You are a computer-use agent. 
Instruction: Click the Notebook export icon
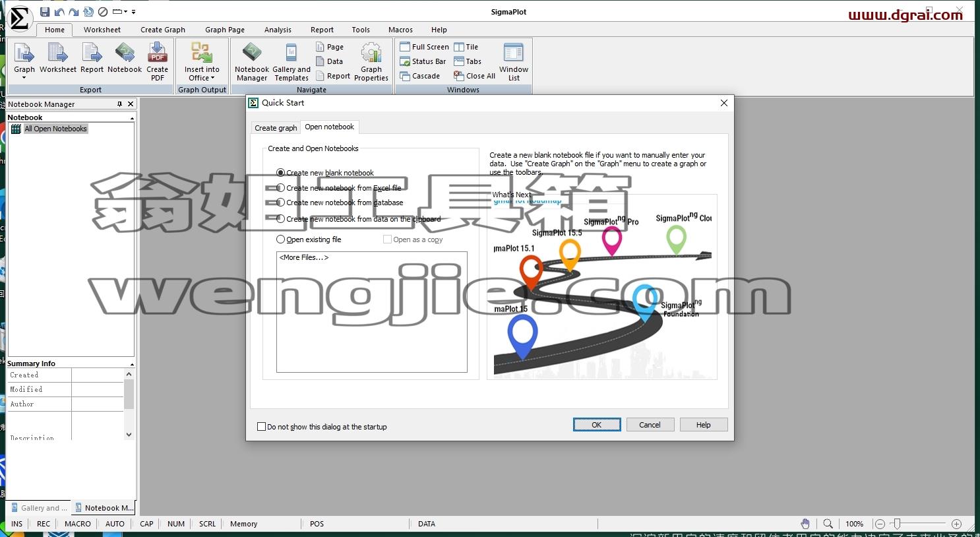[125, 58]
